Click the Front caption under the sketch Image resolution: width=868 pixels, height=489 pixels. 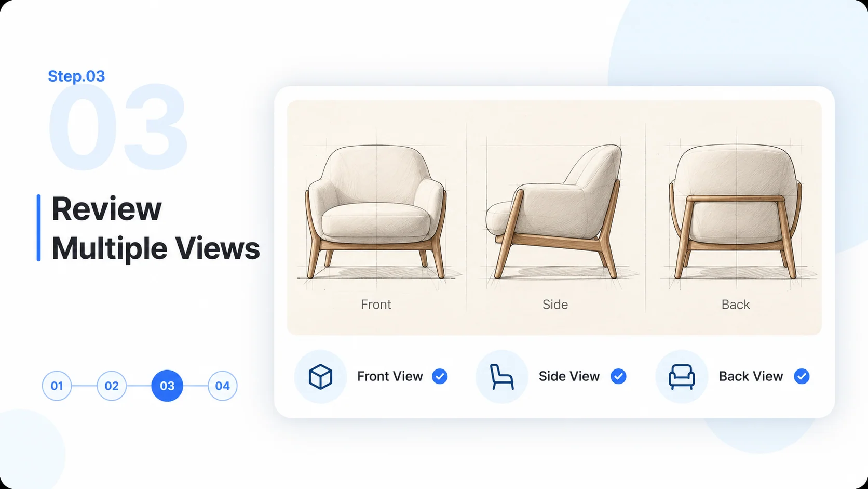pyautogui.click(x=376, y=305)
